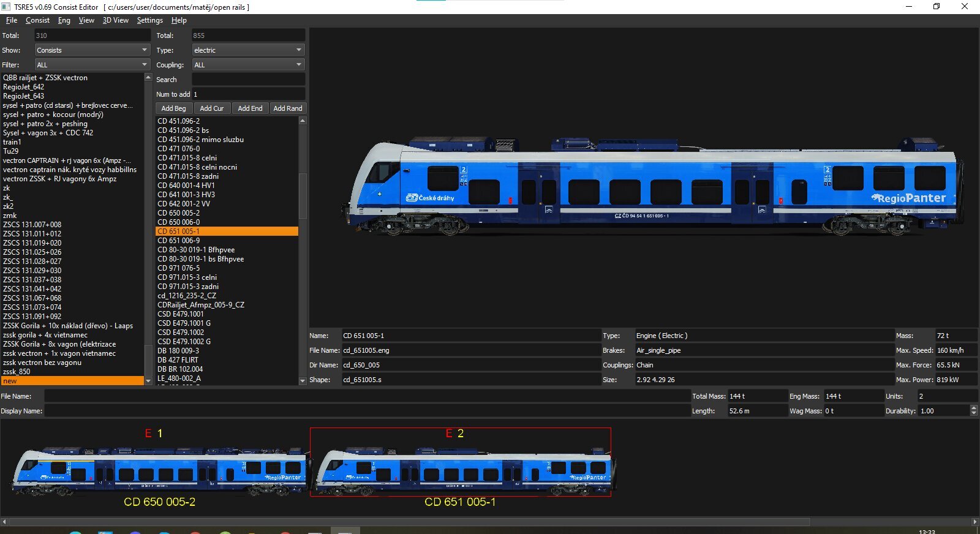
Task: Select consist 'train1' in the list
Action: (x=73, y=142)
